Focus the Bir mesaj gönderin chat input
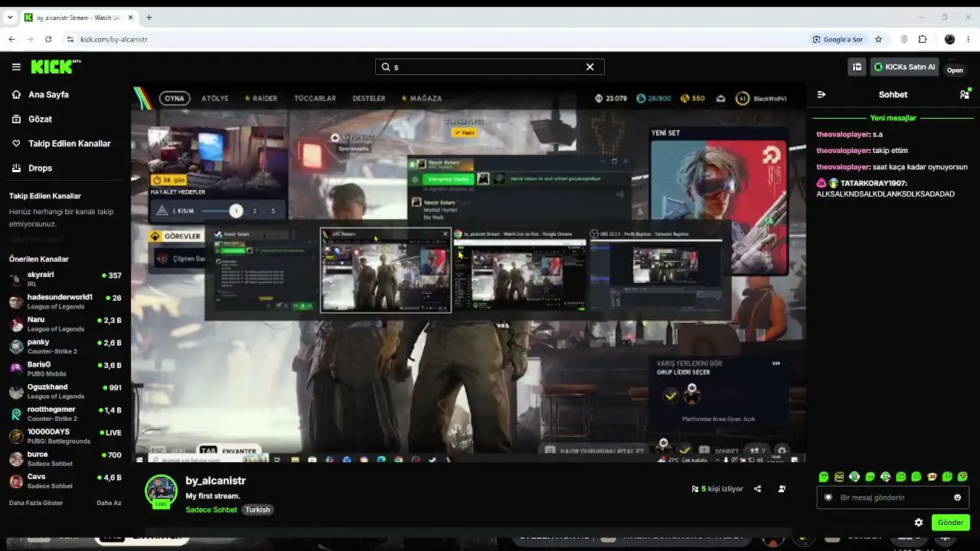Viewport: 980px width, 551px height. point(893,497)
